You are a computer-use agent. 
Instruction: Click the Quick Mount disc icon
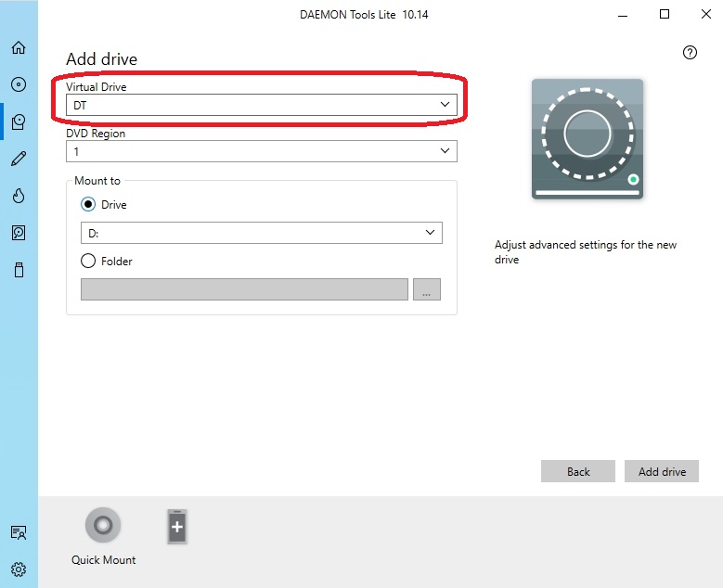103,525
